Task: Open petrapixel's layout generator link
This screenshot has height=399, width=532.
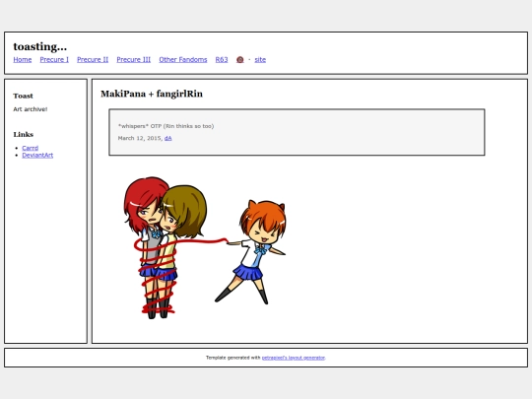Action: 294,358
